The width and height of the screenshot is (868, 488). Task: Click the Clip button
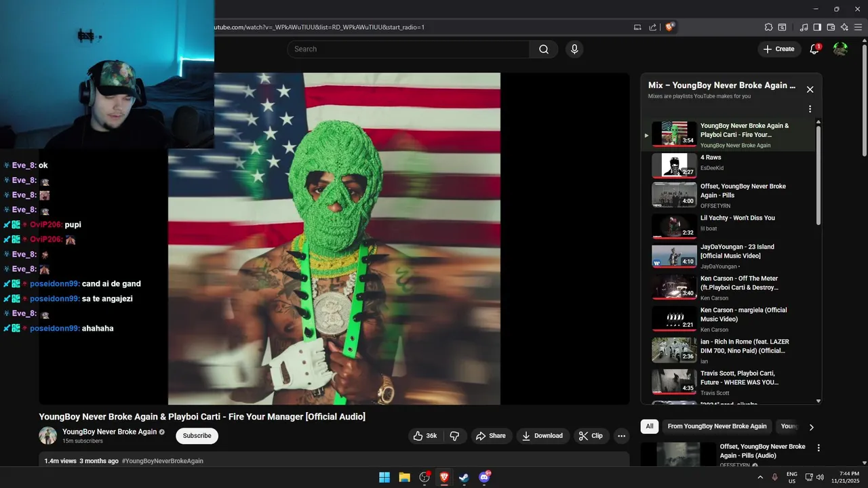click(591, 436)
